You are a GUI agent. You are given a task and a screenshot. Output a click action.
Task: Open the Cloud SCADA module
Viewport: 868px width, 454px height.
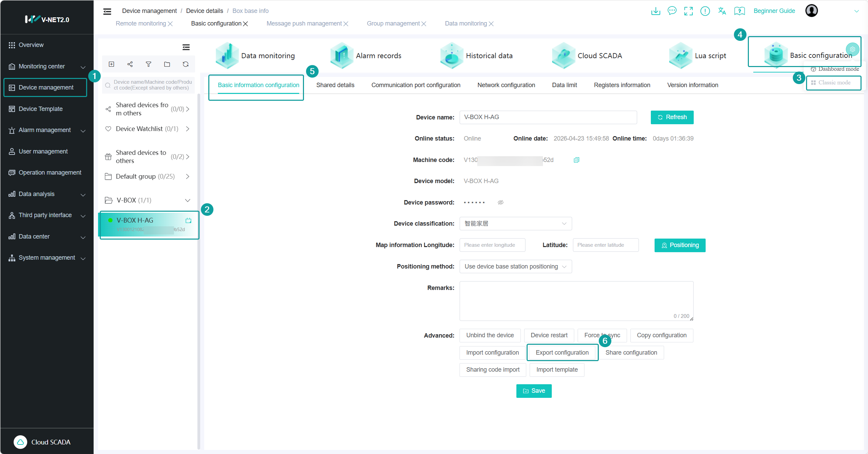587,55
